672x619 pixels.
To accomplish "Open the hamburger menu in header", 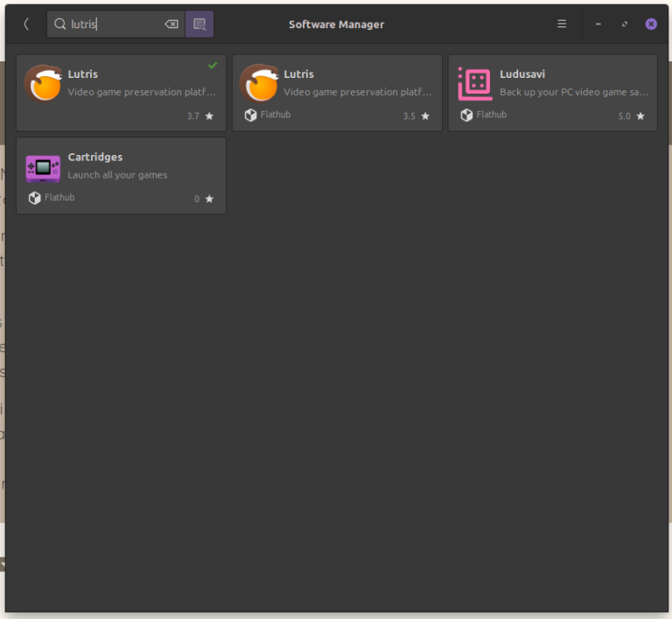I will click(562, 25).
